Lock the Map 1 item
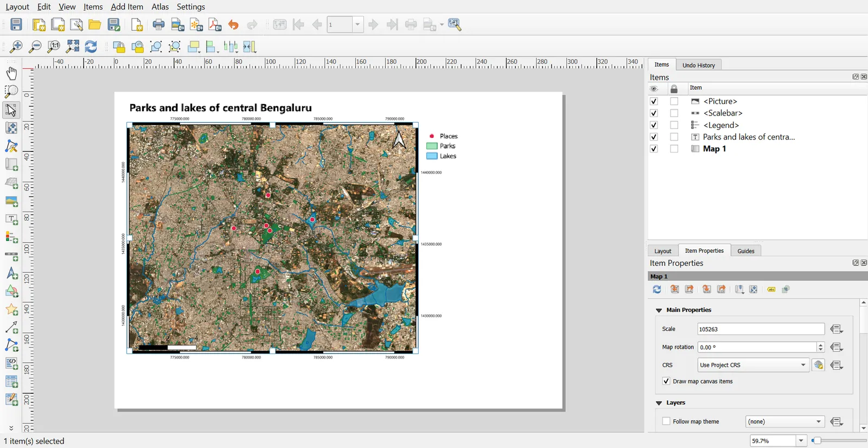The height and width of the screenshot is (448, 868). pyautogui.click(x=674, y=149)
